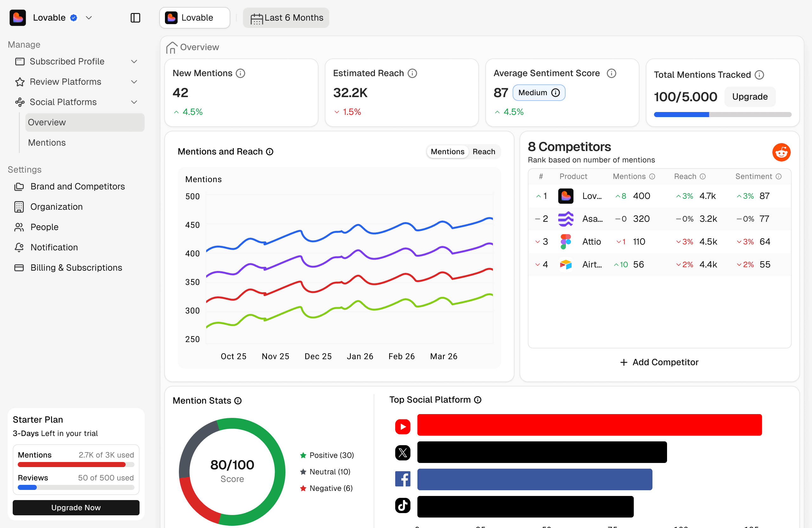Click the X platform icon
The height and width of the screenshot is (528, 812).
[403, 452]
